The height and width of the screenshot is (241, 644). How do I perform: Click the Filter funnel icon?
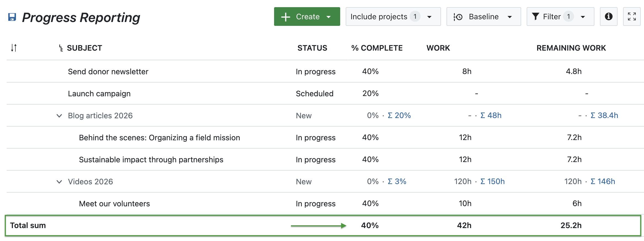tap(535, 17)
